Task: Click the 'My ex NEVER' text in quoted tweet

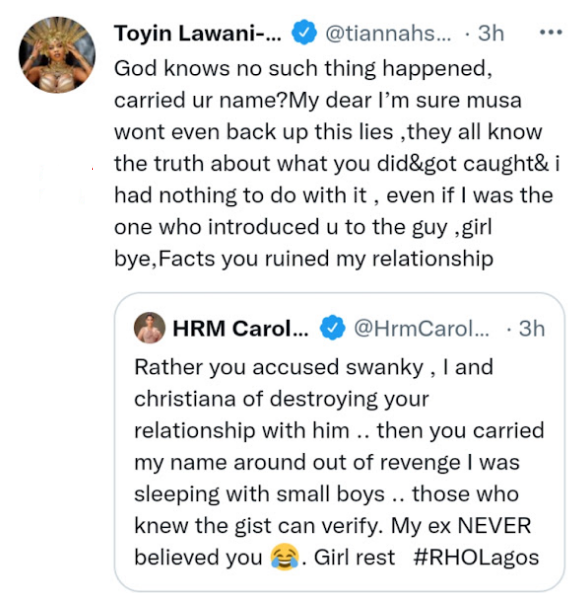Action: click(x=461, y=525)
